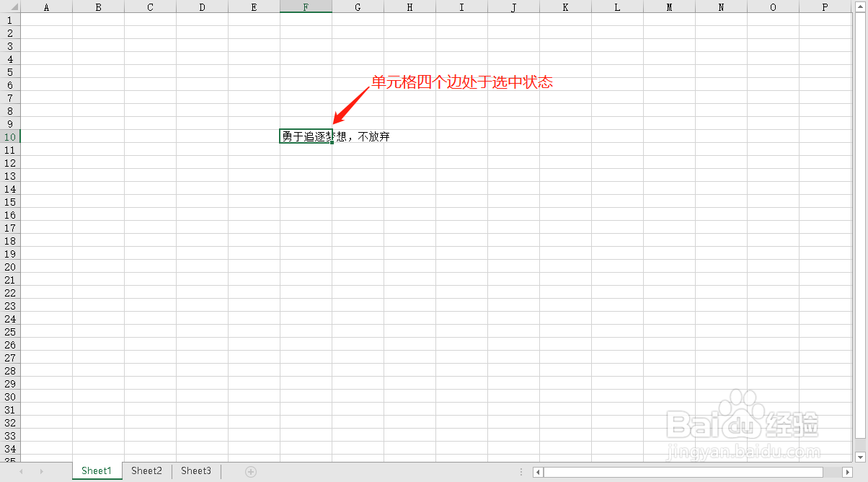Select column L header

[617, 6]
